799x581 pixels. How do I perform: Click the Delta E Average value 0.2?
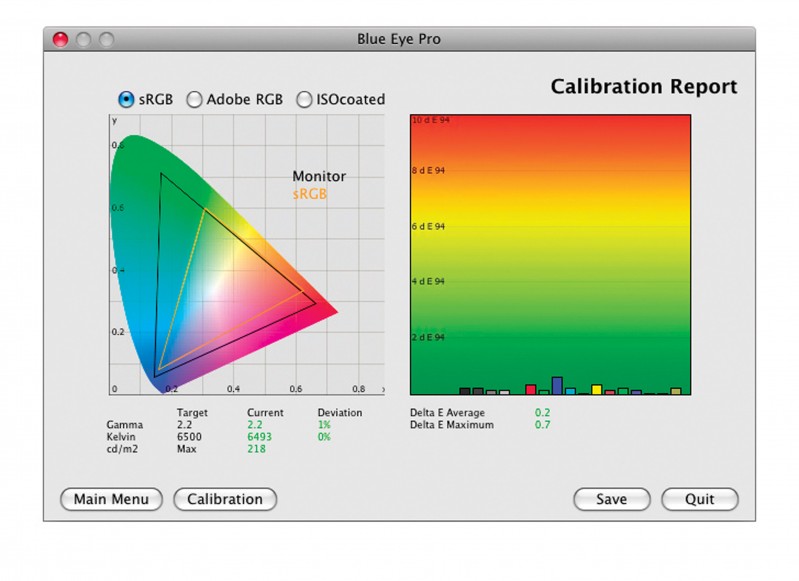pyautogui.click(x=542, y=412)
